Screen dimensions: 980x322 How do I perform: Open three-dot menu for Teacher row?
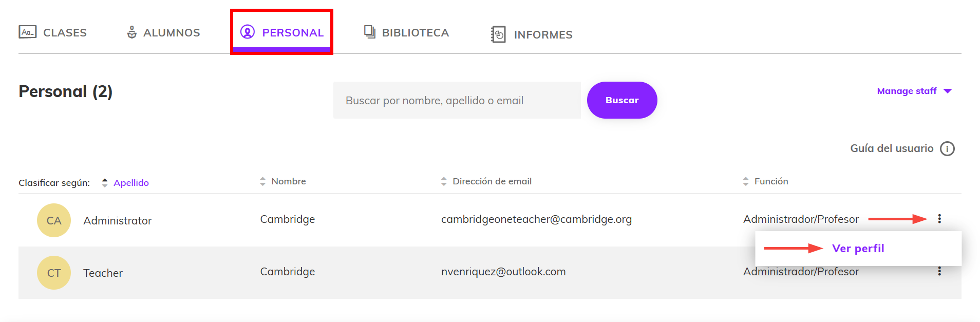pyautogui.click(x=939, y=271)
